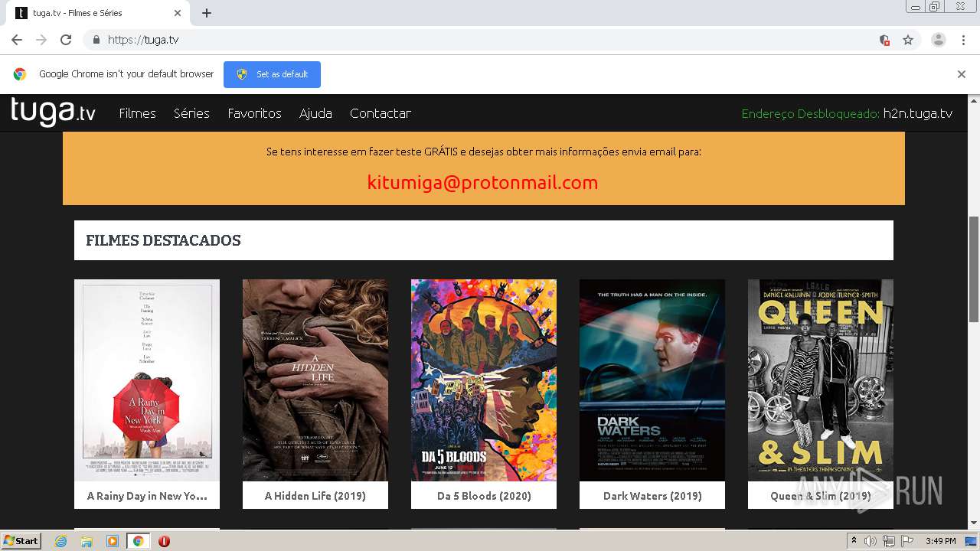Open the Filmes menu
Image resolution: width=980 pixels, height=551 pixels.
[x=137, y=113]
